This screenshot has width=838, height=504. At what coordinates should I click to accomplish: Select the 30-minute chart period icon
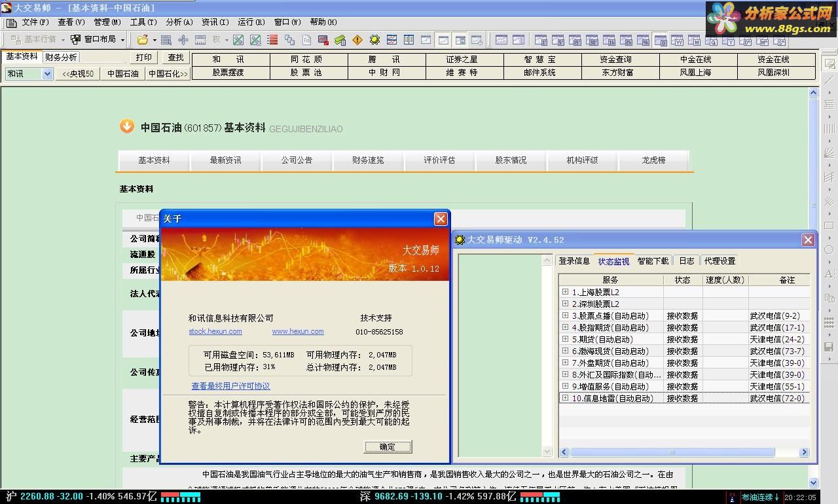point(592,40)
